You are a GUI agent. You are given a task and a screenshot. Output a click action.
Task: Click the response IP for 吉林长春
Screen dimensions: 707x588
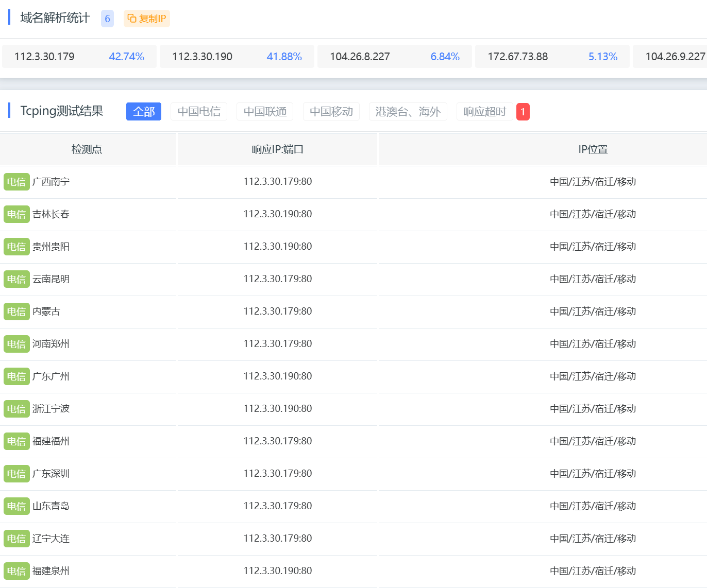tap(278, 214)
